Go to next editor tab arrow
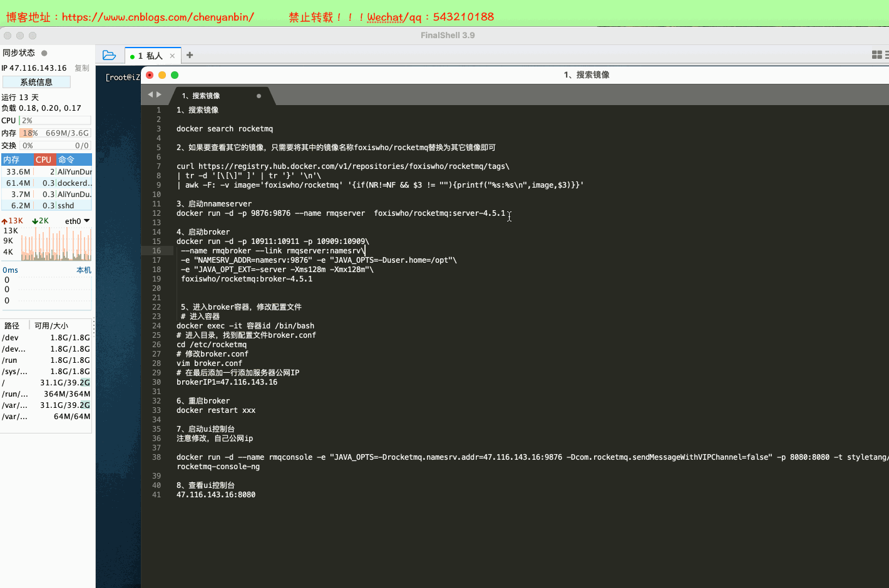The width and height of the screenshot is (889, 588). 159,95
